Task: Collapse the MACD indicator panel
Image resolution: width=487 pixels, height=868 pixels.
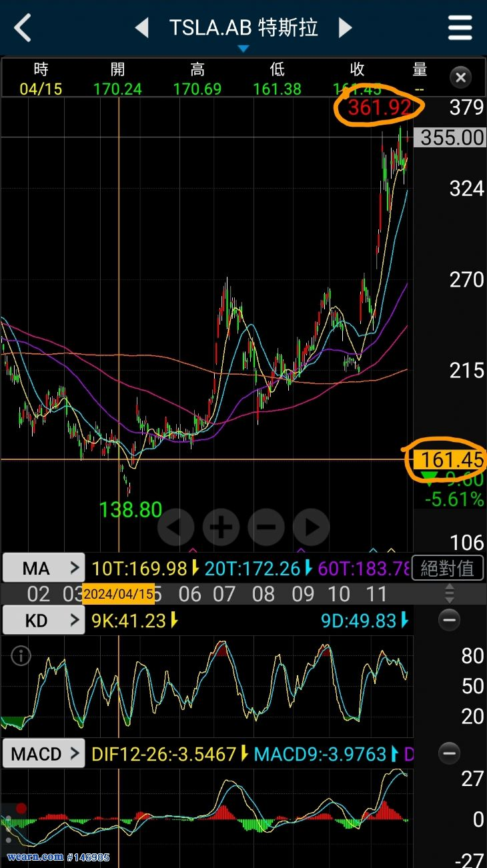Action: 449,754
